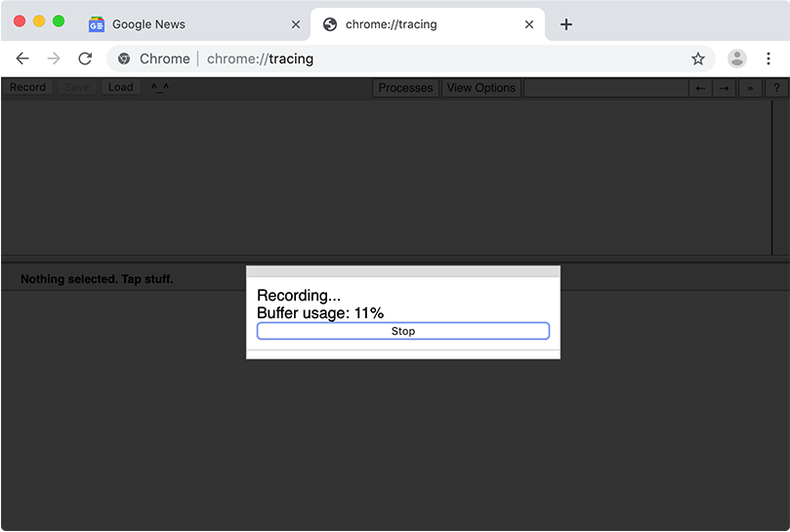
Task: Click the Load button
Action: pos(121,87)
